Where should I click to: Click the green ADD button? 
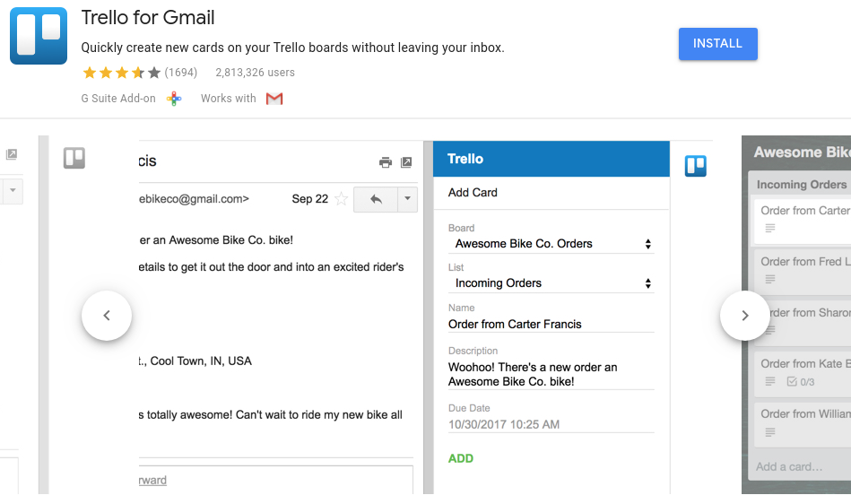461,458
